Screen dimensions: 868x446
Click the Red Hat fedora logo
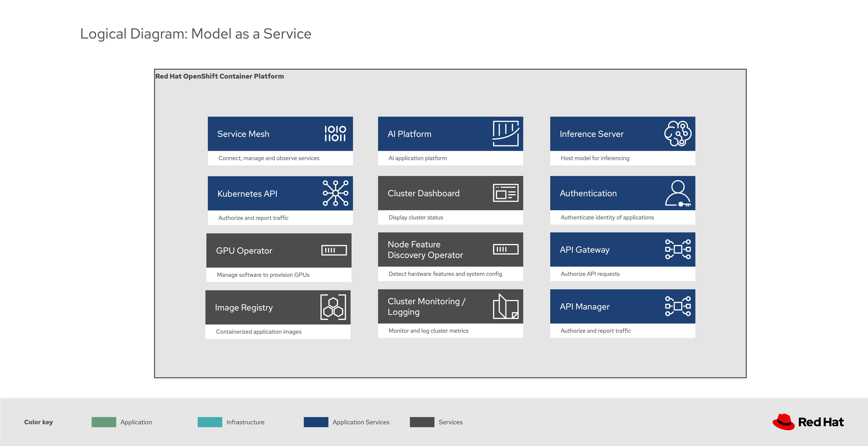(783, 422)
